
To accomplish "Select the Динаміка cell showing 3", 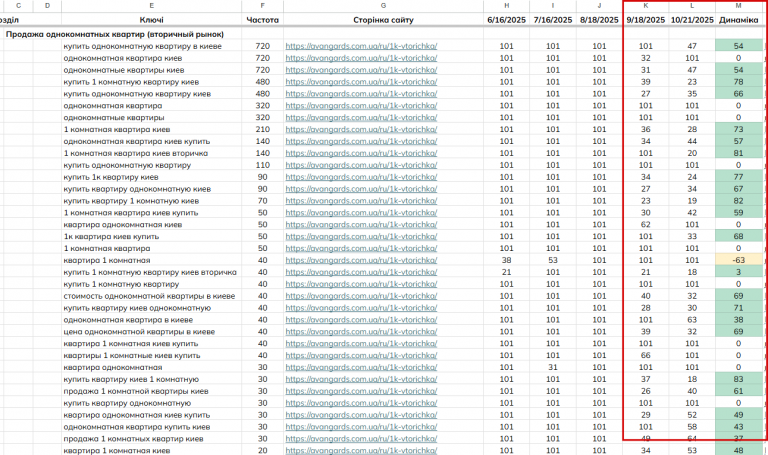I will click(x=738, y=272).
